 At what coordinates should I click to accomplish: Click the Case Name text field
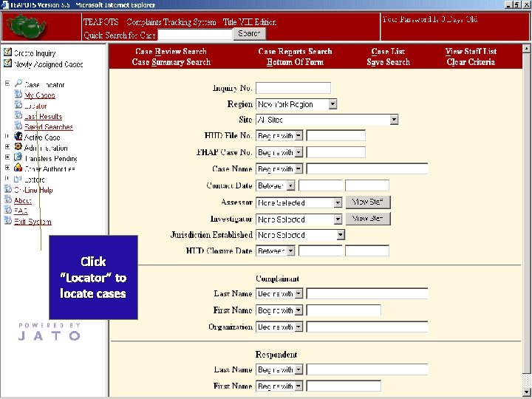pyautogui.click(x=367, y=168)
